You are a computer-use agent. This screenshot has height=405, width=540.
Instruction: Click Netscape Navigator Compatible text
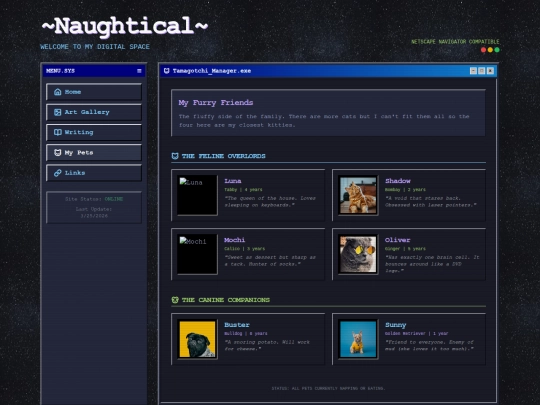455,42
